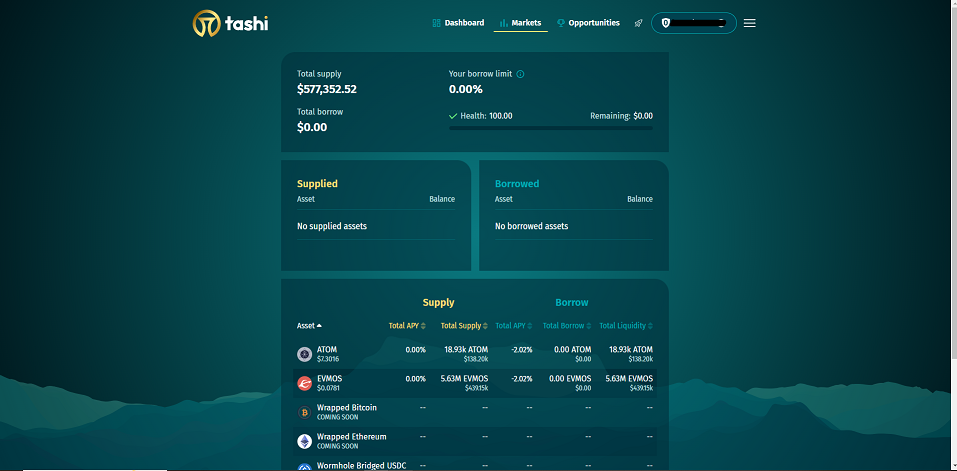Click the Tashi logo in the header
957x471 pixels.
(230, 23)
